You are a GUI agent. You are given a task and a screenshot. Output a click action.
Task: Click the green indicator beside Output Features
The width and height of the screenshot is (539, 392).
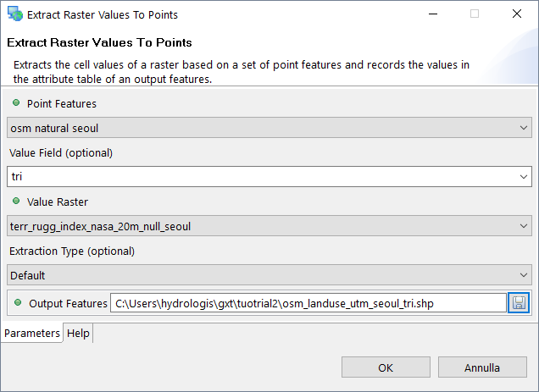17,302
